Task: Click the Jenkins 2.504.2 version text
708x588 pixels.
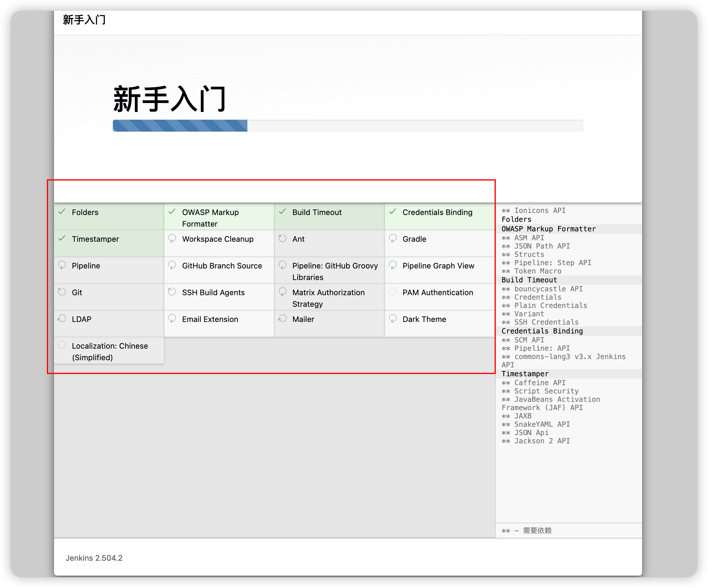Action: click(x=94, y=558)
